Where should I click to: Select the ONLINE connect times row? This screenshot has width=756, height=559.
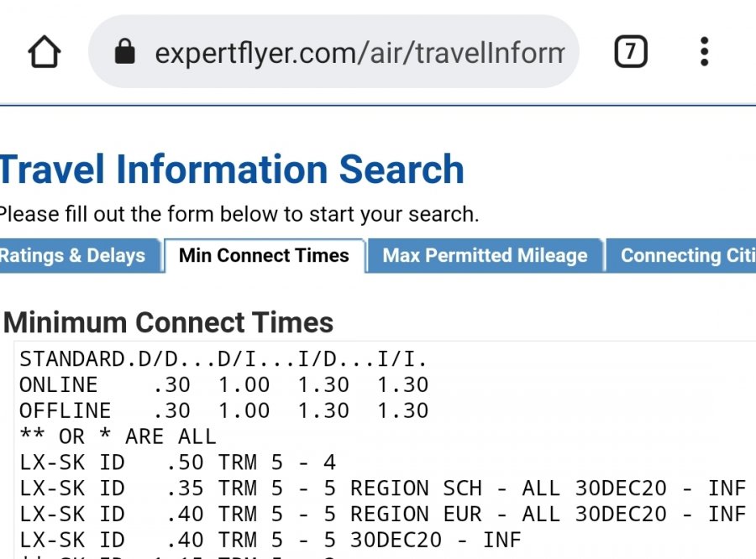(223, 385)
